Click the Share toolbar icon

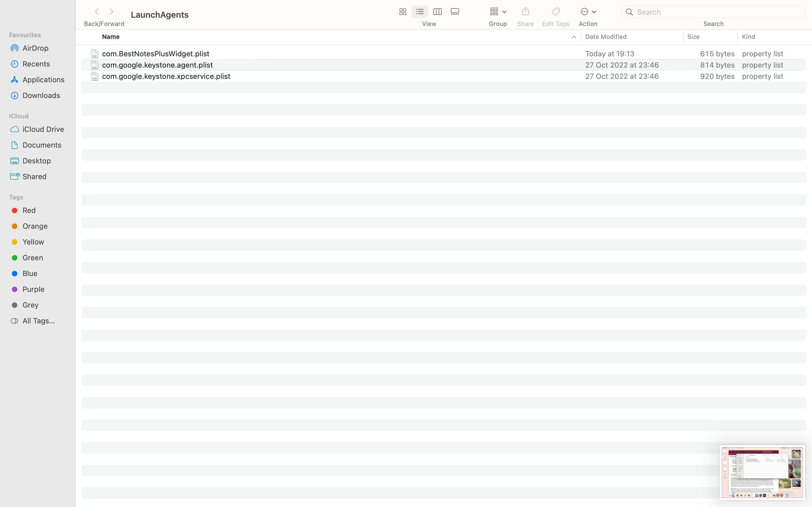click(x=526, y=12)
